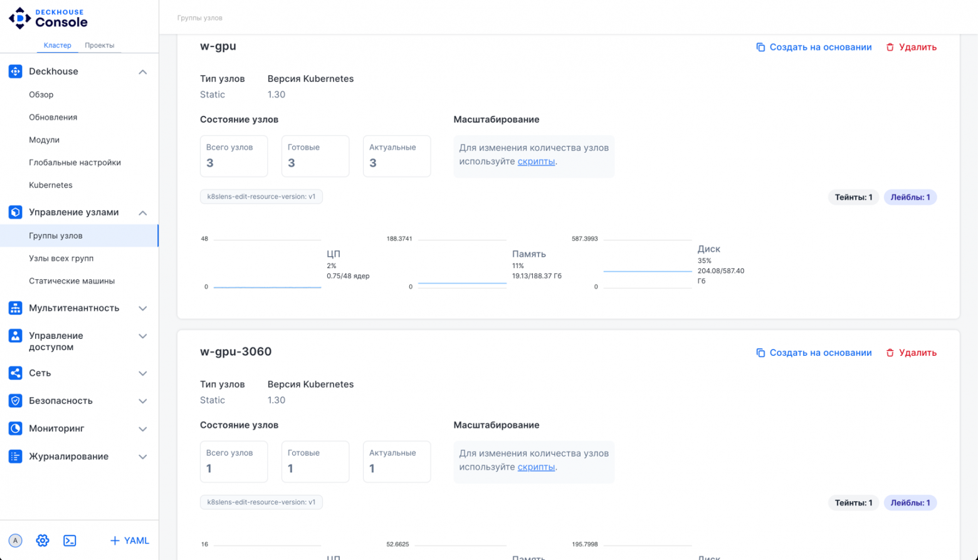Switch to the Проекты tab
978x560 pixels.
pos(100,45)
